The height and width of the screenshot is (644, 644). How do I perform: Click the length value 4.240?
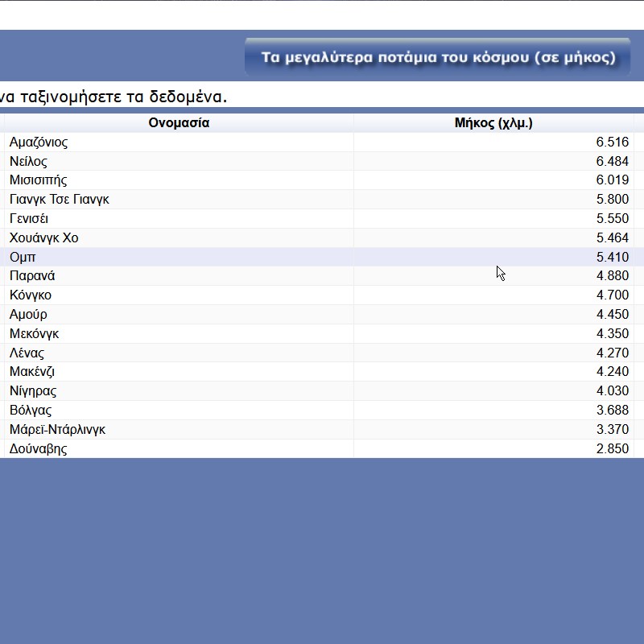[x=612, y=371]
